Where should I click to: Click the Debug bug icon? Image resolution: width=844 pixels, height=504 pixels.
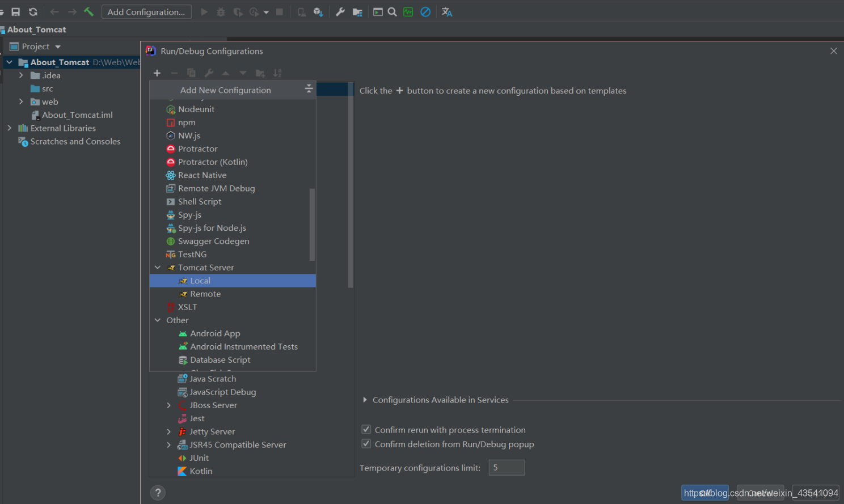click(221, 12)
